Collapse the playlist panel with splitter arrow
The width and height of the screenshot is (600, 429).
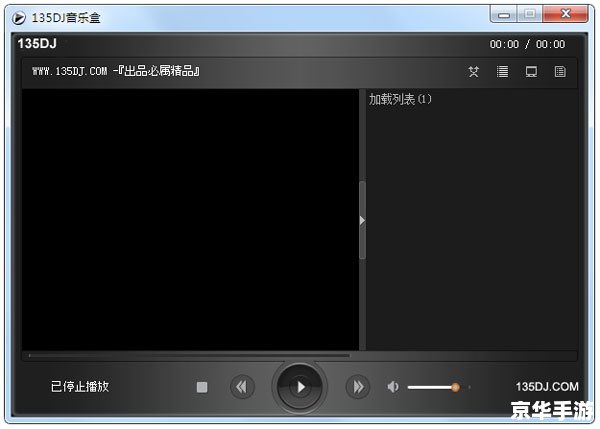(362, 220)
